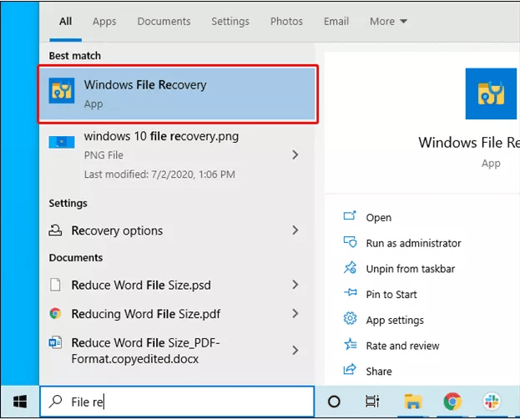Viewport: 520px width, 420px height.
Task: Switch to the Email search tab
Action: coord(336,21)
